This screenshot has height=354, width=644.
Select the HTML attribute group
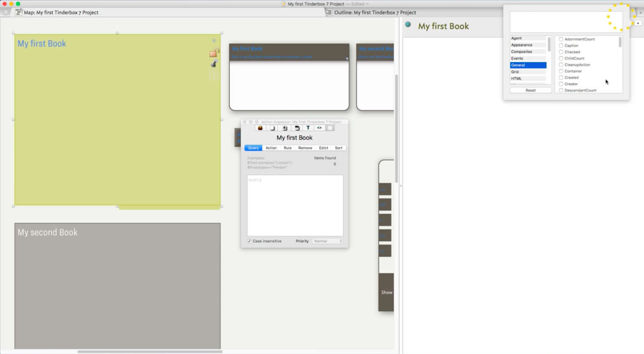pyautogui.click(x=528, y=79)
